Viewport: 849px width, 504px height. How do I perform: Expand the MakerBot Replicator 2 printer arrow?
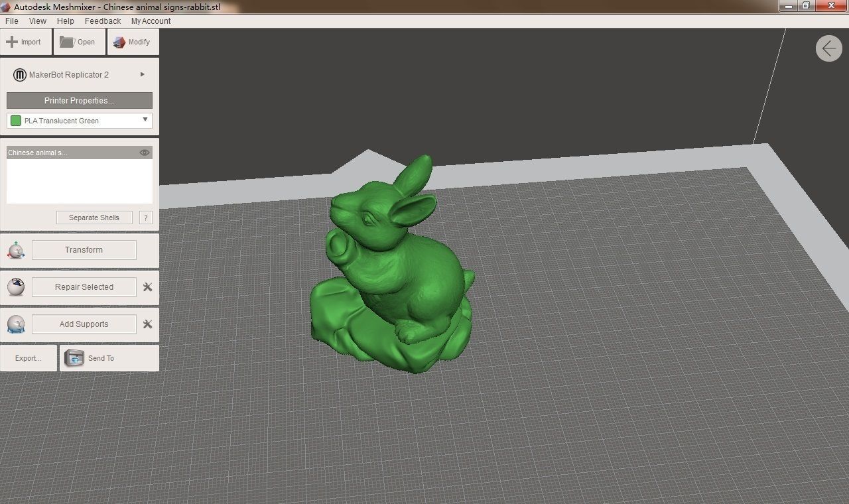pyautogui.click(x=143, y=74)
